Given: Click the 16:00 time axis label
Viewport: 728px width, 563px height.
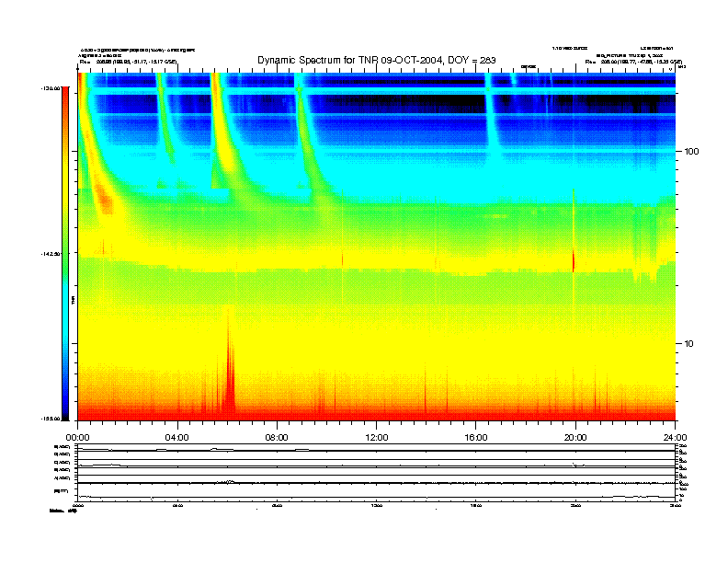Looking at the screenshot, I should click(x=476, y=438).
